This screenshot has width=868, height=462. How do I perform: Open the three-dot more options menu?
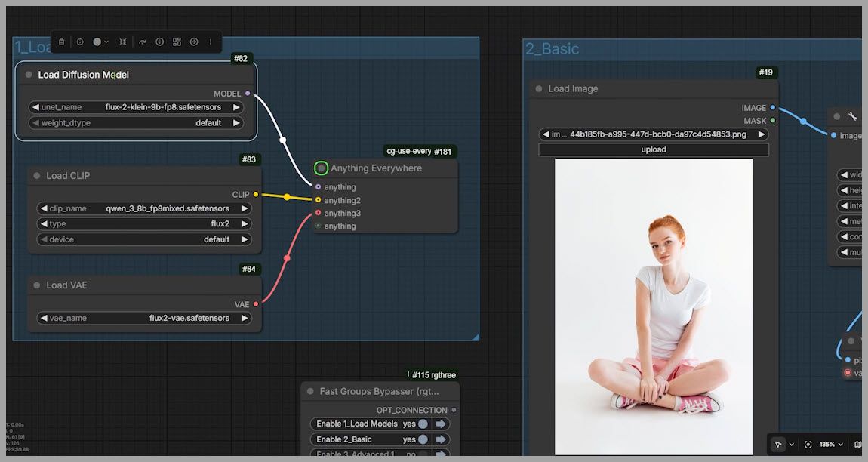pyautogui.click(x=211, y=42)
